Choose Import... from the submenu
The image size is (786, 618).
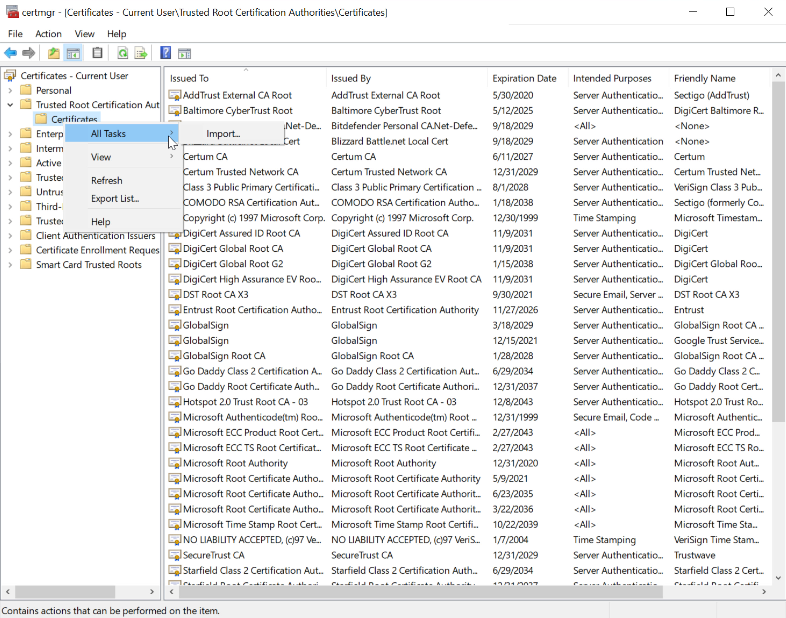223,134
